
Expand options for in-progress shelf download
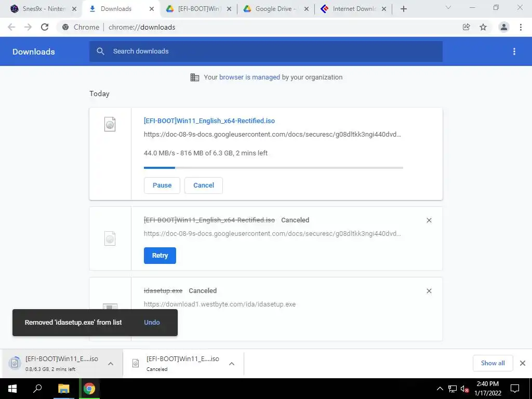tap(111, 364)
